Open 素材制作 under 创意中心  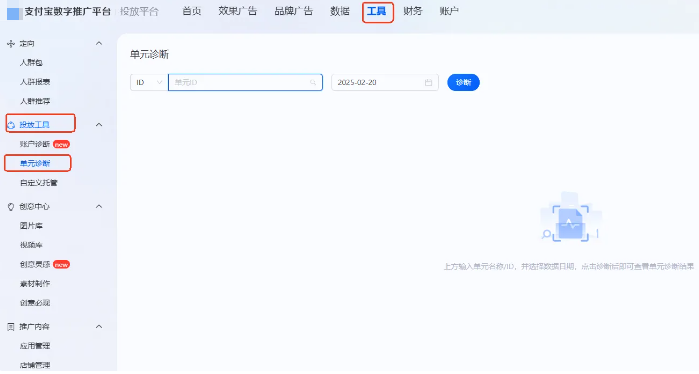pyautogui.click(x=35, y=284)
